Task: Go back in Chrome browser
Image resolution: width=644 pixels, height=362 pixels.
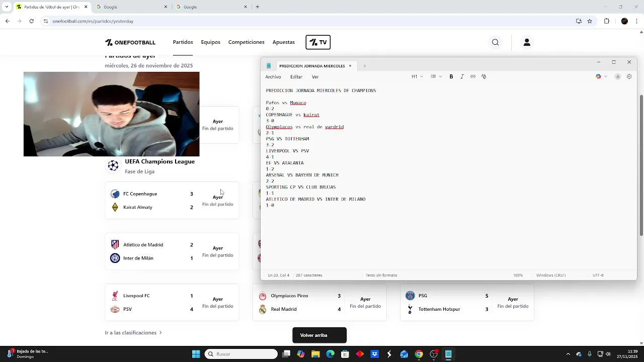Action: tap(7, 21)
